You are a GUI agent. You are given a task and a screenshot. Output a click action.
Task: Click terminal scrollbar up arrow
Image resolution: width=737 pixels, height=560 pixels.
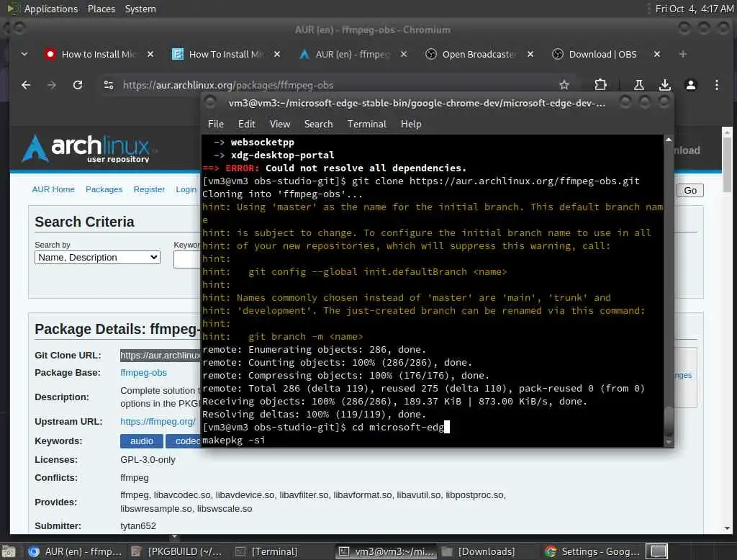click(x=669, y=140)
